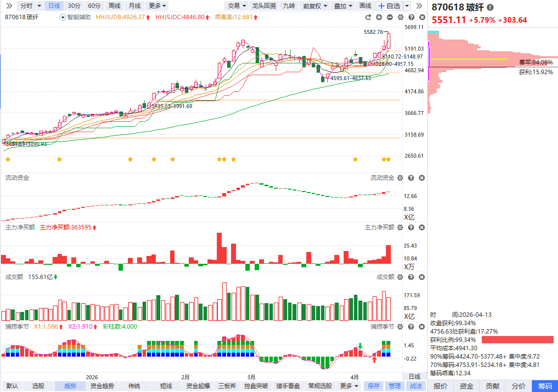This screenshot has width=558, height=392.
Task: Add stock via 自选 button
Action: 389,6
